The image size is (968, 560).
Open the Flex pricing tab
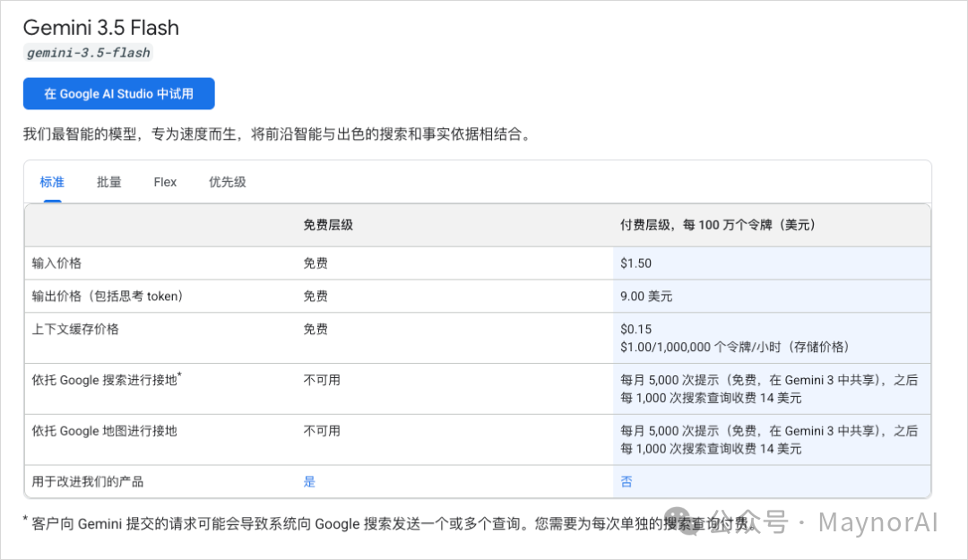coord(165,182)
